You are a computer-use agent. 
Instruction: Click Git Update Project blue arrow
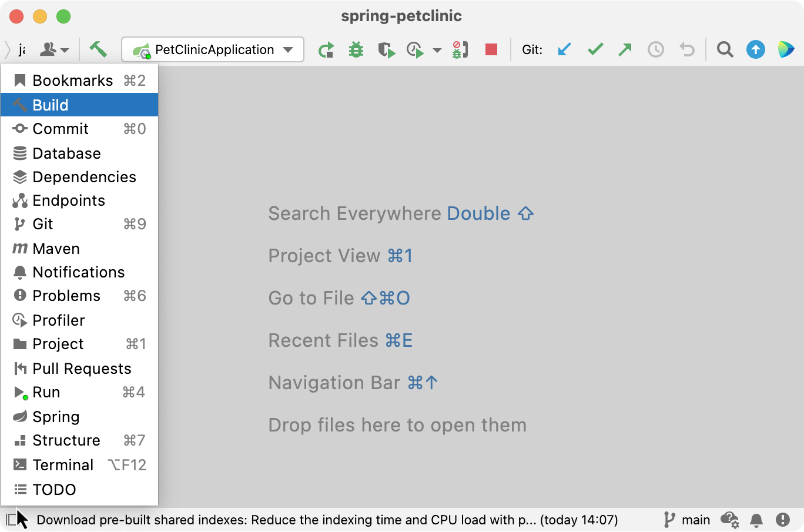pyautogui.click(x=564, y=49)
